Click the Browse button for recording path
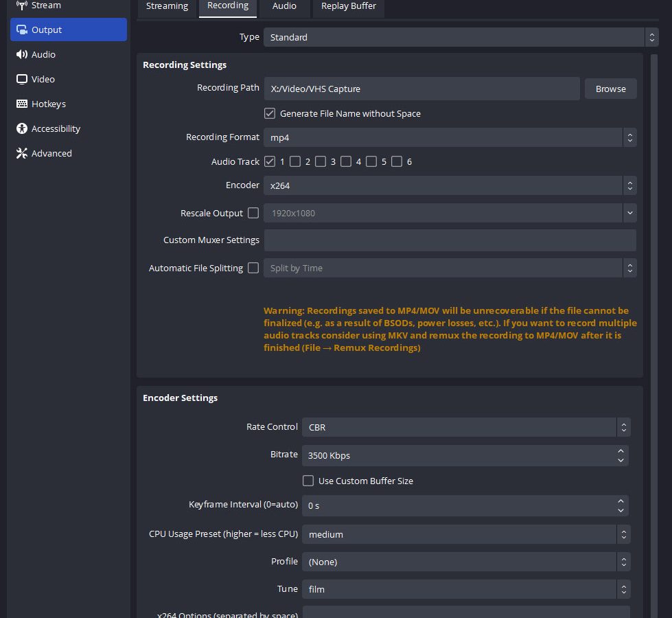672x618 pixels. (x=610, y=89)
